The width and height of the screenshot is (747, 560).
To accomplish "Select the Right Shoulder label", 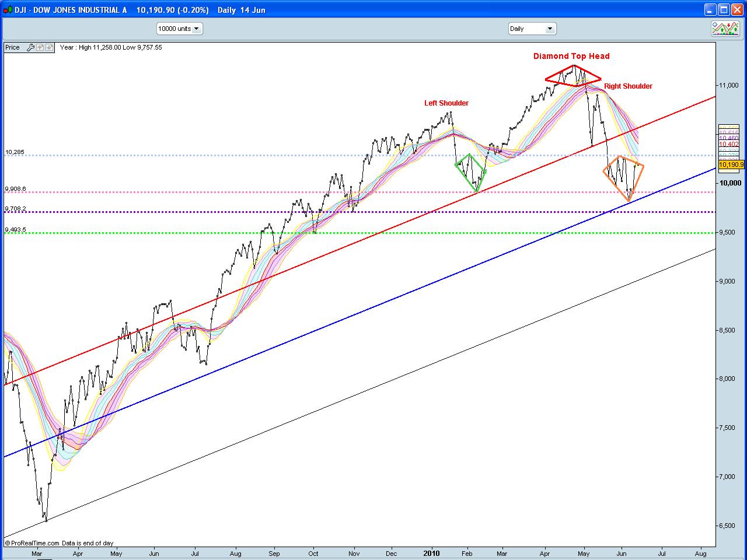I will pos(627,86).
